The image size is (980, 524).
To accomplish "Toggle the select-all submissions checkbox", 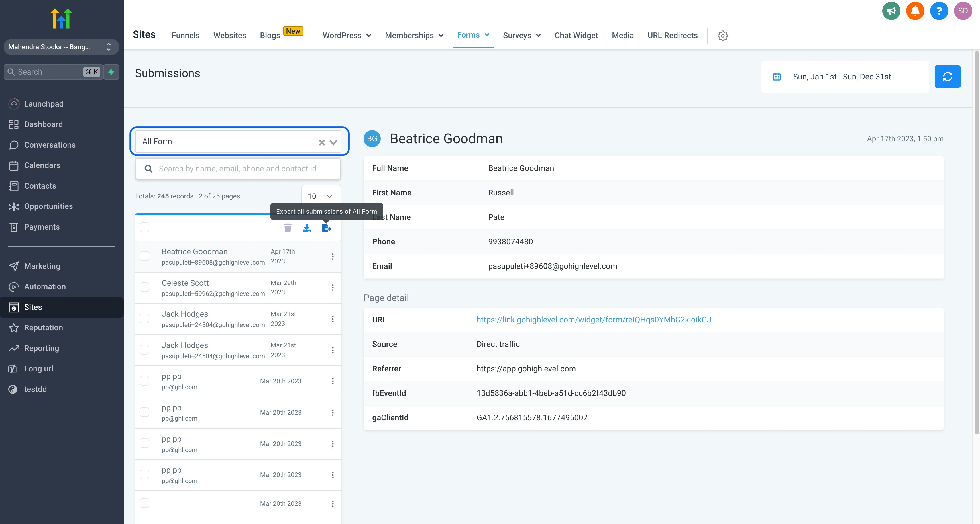I will click(144, 227).
